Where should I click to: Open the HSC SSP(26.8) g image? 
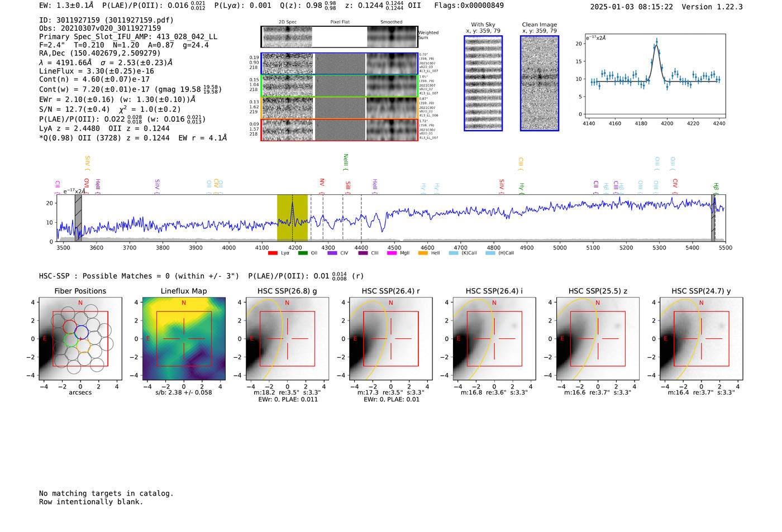click(x=287, y=339)
